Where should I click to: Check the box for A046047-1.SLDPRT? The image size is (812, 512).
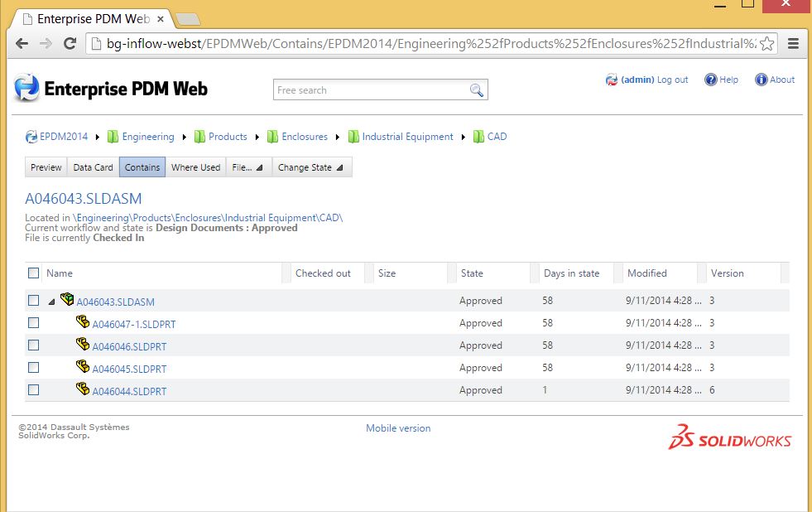34,323
